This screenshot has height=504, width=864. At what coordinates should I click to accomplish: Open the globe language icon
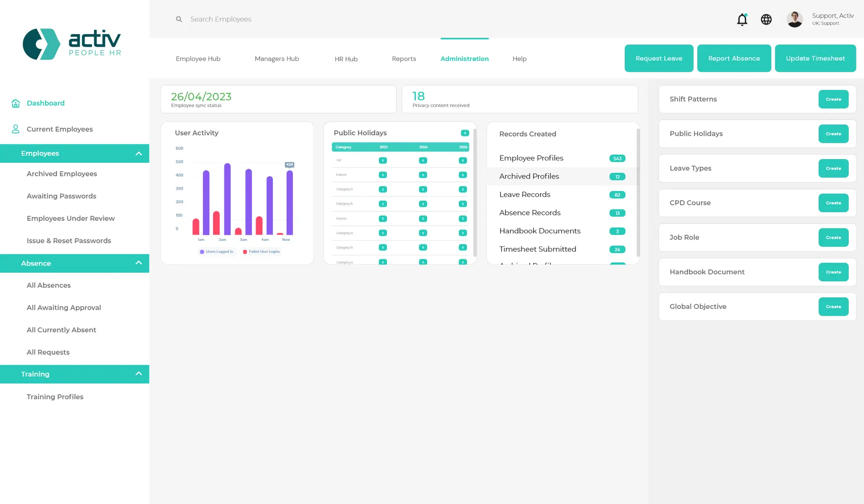pyautogui.click(x=766, y=19)
